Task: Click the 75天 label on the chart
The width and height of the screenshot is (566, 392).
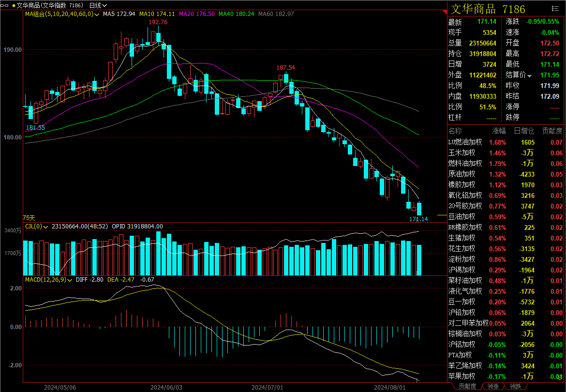Action: (x=29, y=218)
